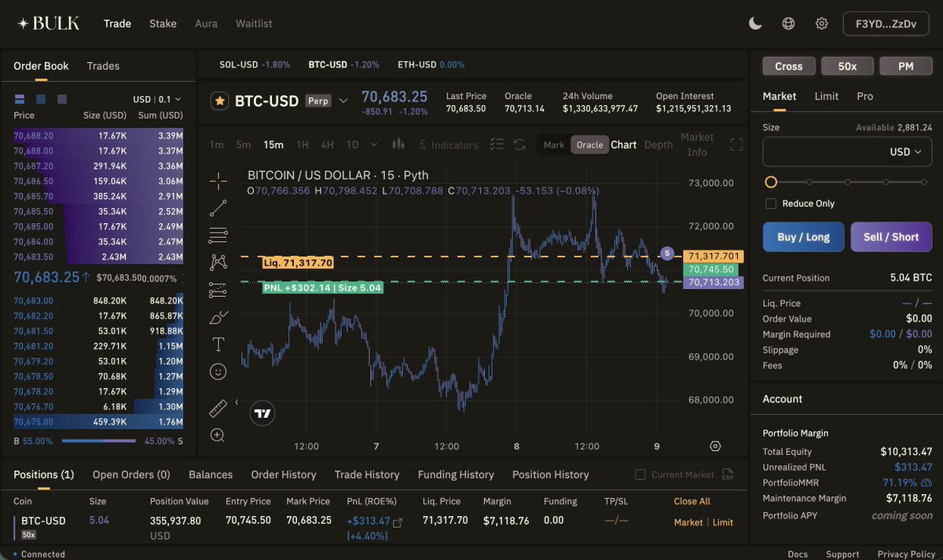Click the TradingView logo on chart
943x560 pixels.
tap(262, 413)
